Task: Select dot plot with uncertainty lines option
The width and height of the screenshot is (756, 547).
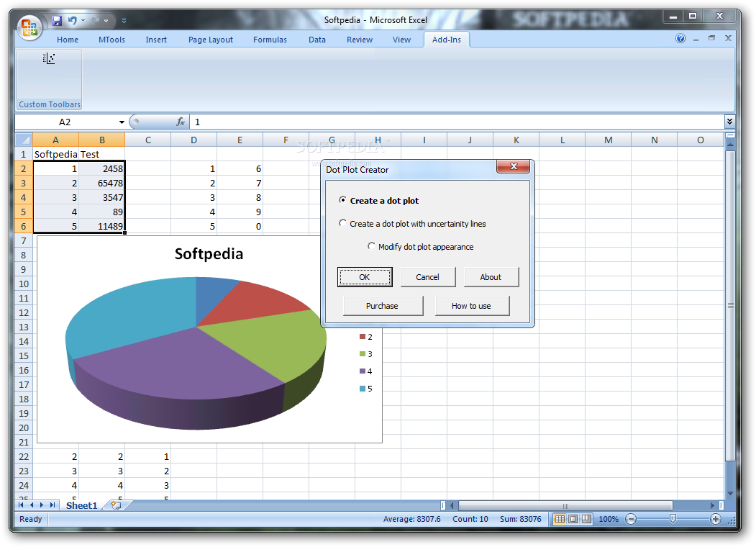Action: tap(412, 224)
